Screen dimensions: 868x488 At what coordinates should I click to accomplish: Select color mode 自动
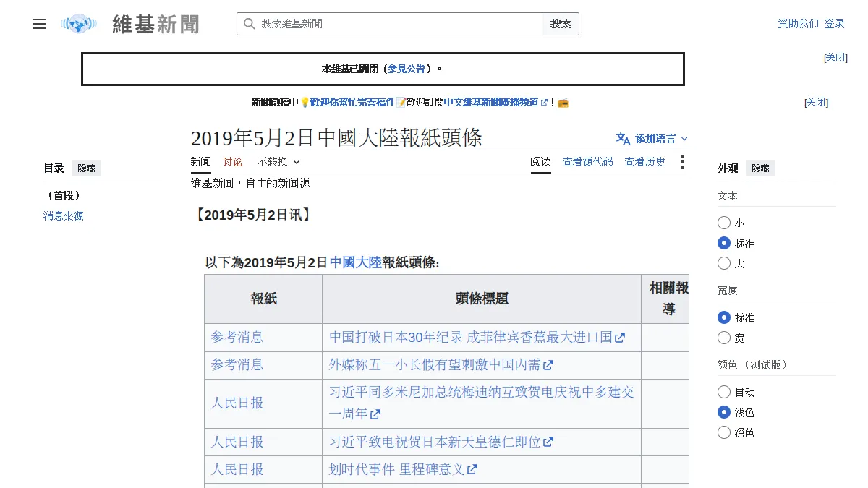click(724, 392)
